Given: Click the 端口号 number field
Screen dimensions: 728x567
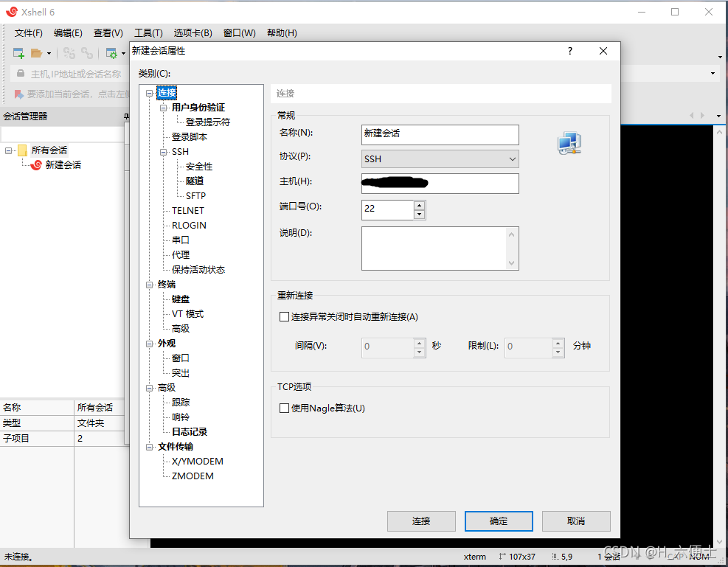Looking at the screenshot, I should [x=388, y=209].
